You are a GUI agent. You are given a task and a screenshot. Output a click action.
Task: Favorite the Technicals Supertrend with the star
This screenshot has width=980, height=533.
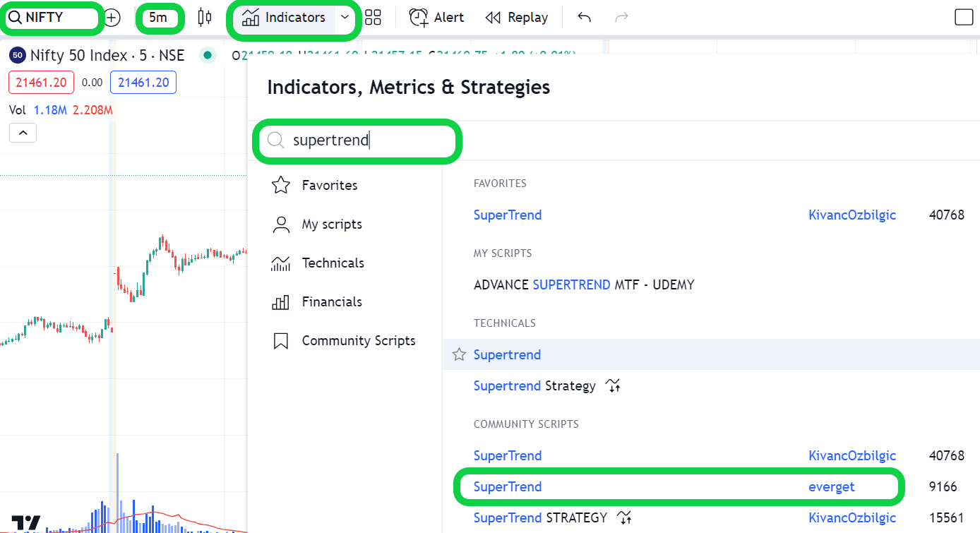[459, 354]
